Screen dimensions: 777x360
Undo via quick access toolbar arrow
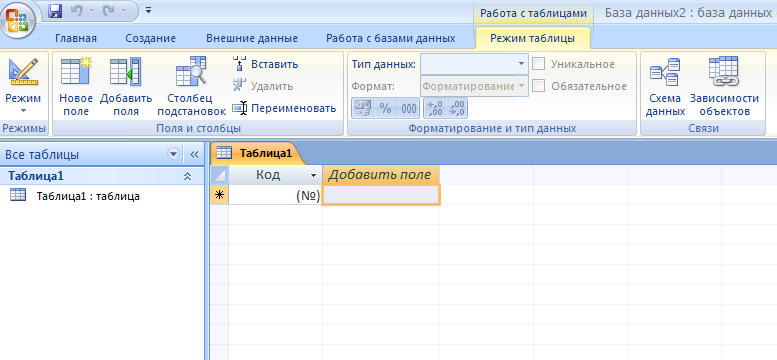tap(77, 10)
